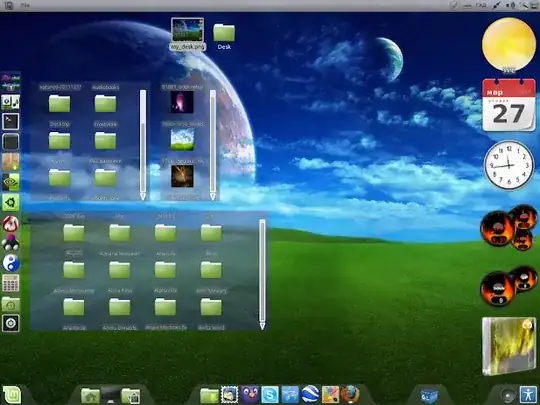Open the NVIDIA settings icon in left dock
The width and height of the screenshot is (540, 405).
(11, 182)
